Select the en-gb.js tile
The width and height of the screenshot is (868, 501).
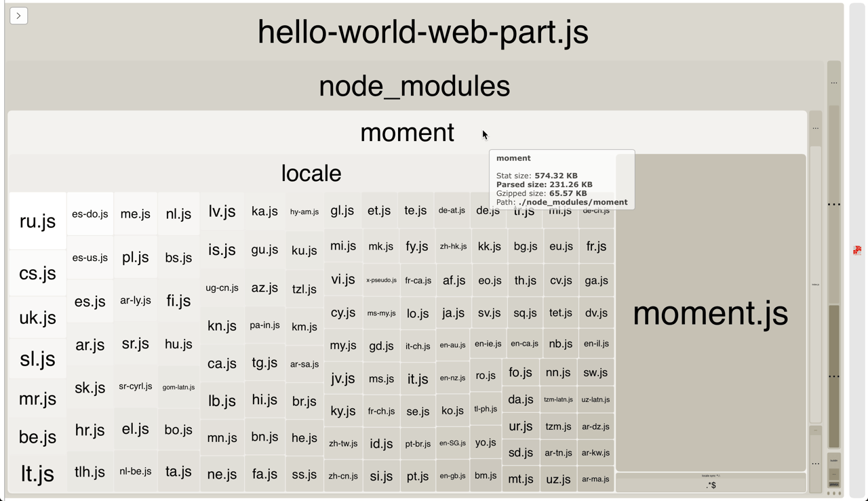coord(453,476)
